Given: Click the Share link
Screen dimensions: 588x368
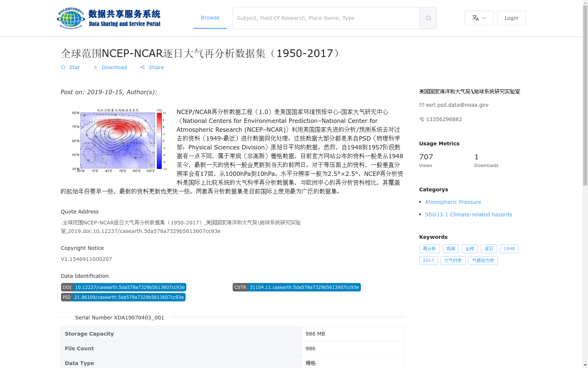Looking at the screenshot, I should tap(152, 67).
